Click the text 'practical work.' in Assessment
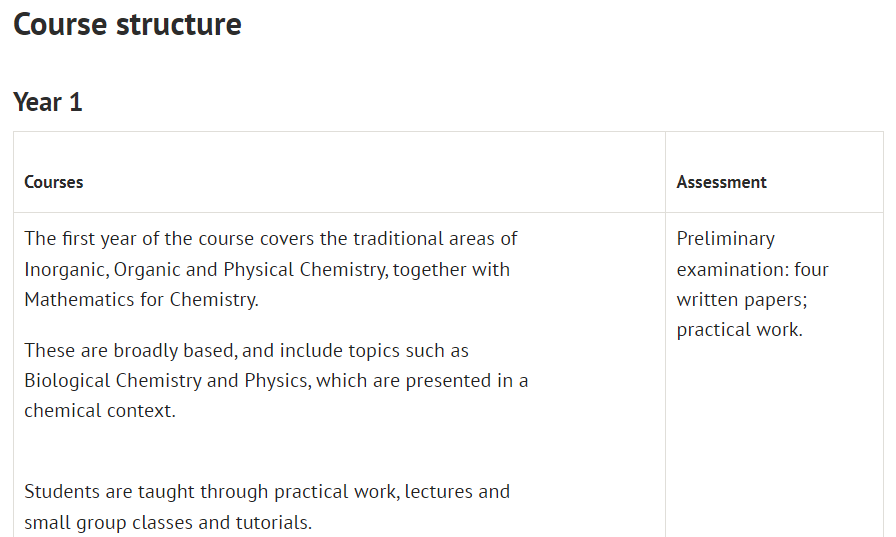Screen dimensions: 896x537 pyautogui.click(x=739, y=330)
